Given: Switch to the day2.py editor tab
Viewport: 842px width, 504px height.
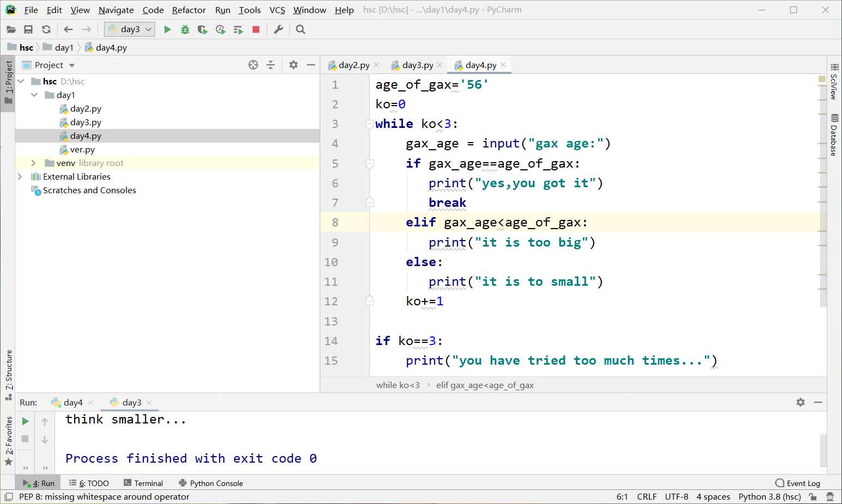Looking at the screenshot, I should tap(353, 65).
